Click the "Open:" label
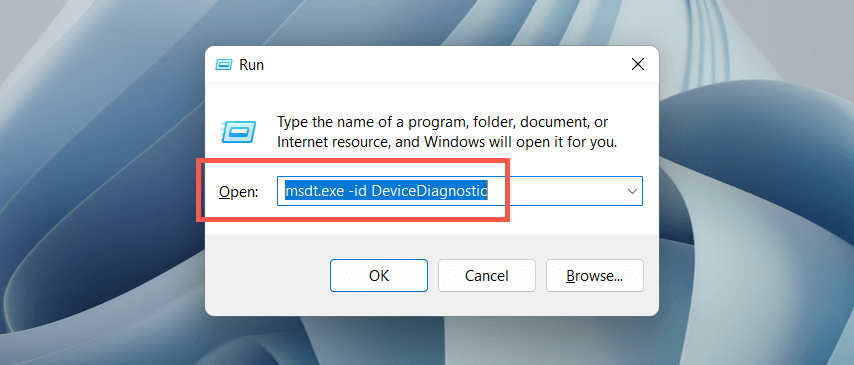 point(239,192)
